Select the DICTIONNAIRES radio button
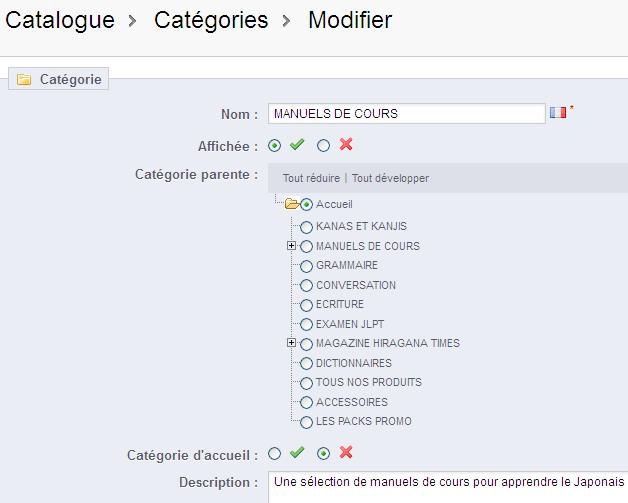The image size is (628, 503). 306,364
